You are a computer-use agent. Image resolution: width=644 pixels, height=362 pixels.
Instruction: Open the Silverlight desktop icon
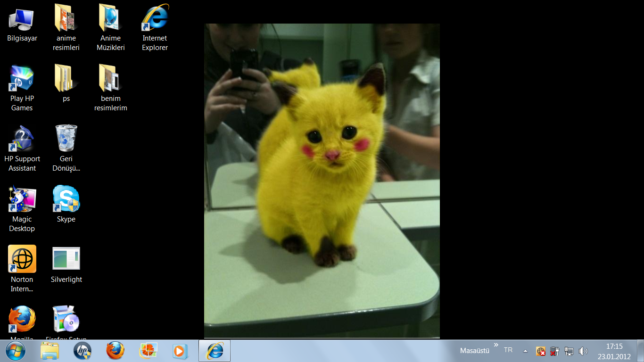(x=66, y=264)
